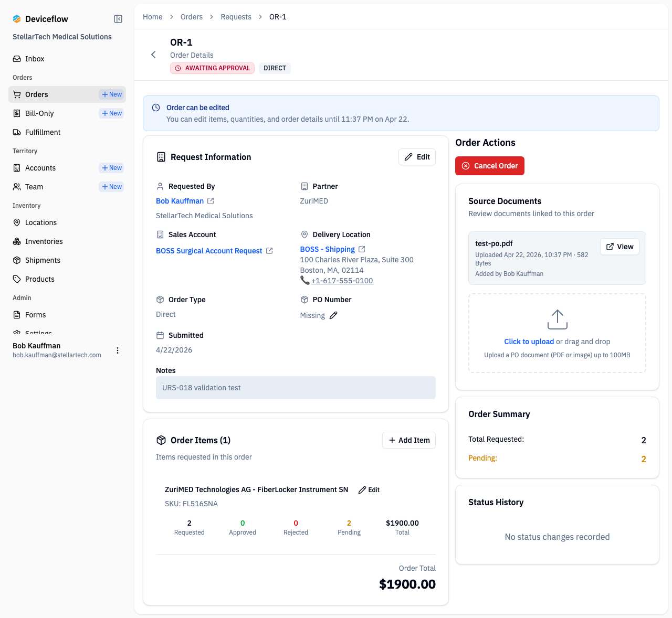The image size is (672, 618).
Task: Go to Inventories page
Action: coord(67,241)
